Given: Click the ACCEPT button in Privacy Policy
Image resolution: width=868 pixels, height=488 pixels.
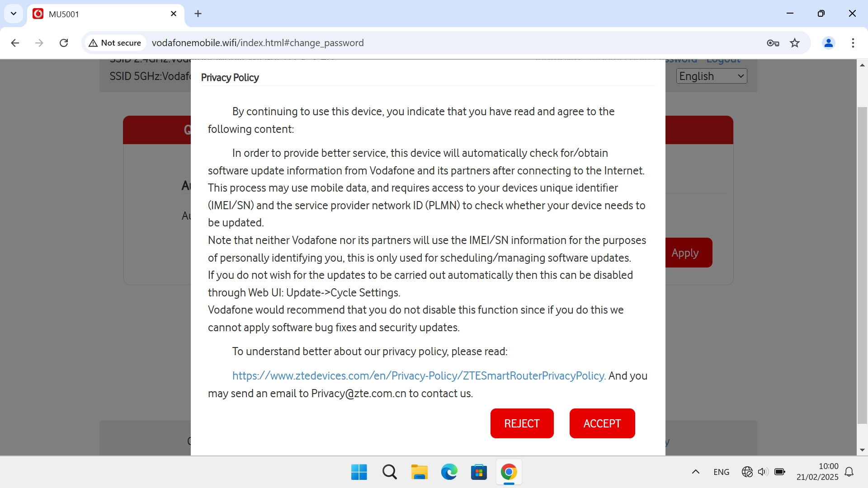Looking at the screenshot, I should (x=602, y=423).
